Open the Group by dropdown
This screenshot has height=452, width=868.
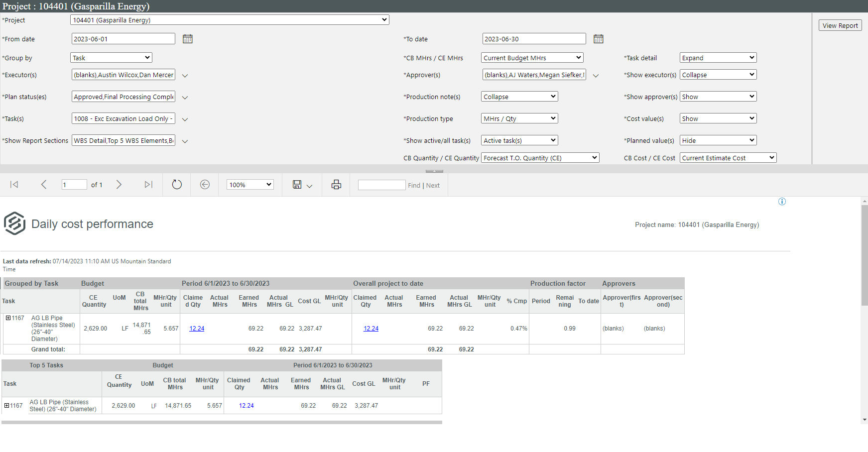(x=111, y=58)
